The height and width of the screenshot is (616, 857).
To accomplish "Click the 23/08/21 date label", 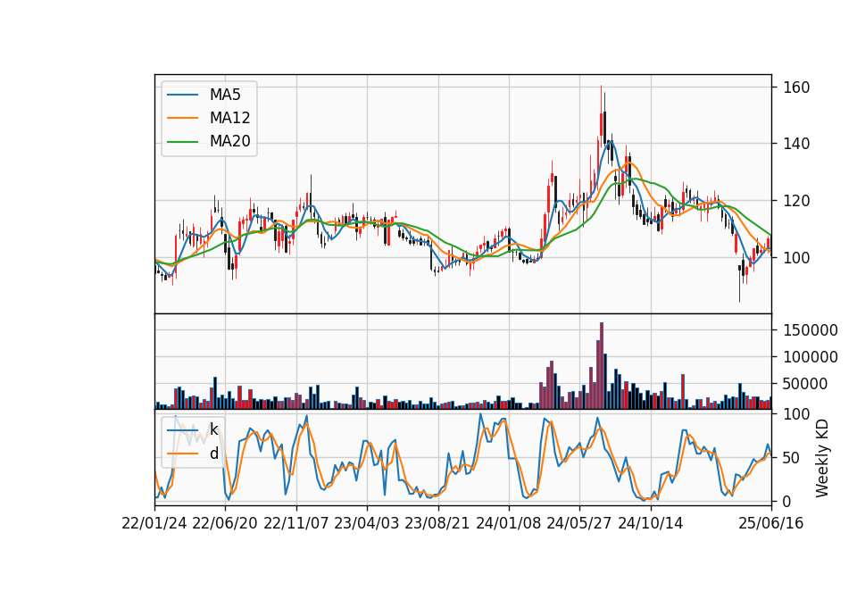I will pos(437,524).
